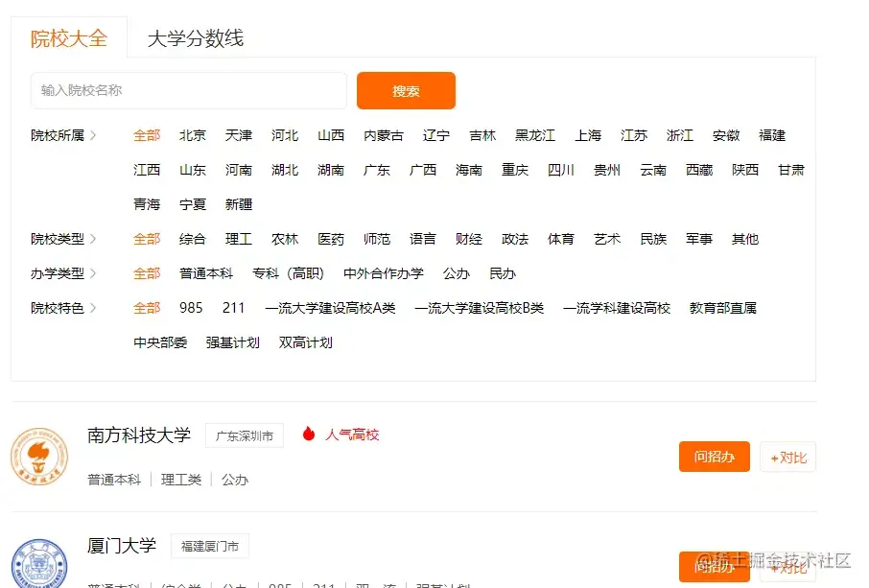The image size is (869, 588).
Task: Filter by 普通本科
Action: 205,273
